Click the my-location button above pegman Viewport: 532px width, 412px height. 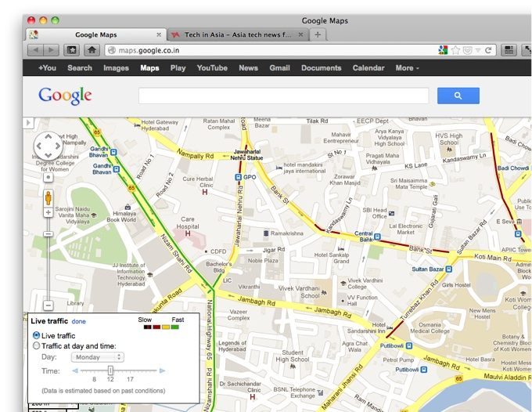pyautogui.click(x=49, y=177)
